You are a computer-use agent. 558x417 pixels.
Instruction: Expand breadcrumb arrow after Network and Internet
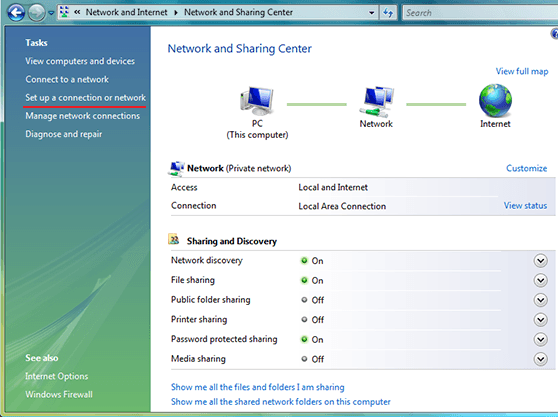point(176,12)
